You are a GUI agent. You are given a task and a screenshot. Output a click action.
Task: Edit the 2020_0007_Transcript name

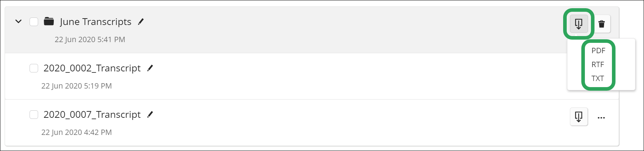[x=150, y=114]
